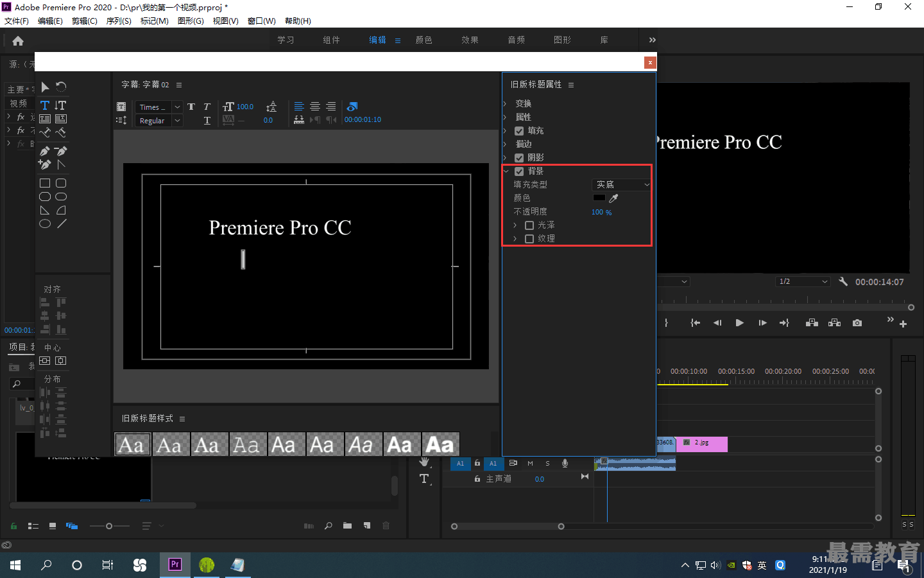Pick background color with eyedropper
Viewport: 924px width, 578px height.
coord(613,198)
